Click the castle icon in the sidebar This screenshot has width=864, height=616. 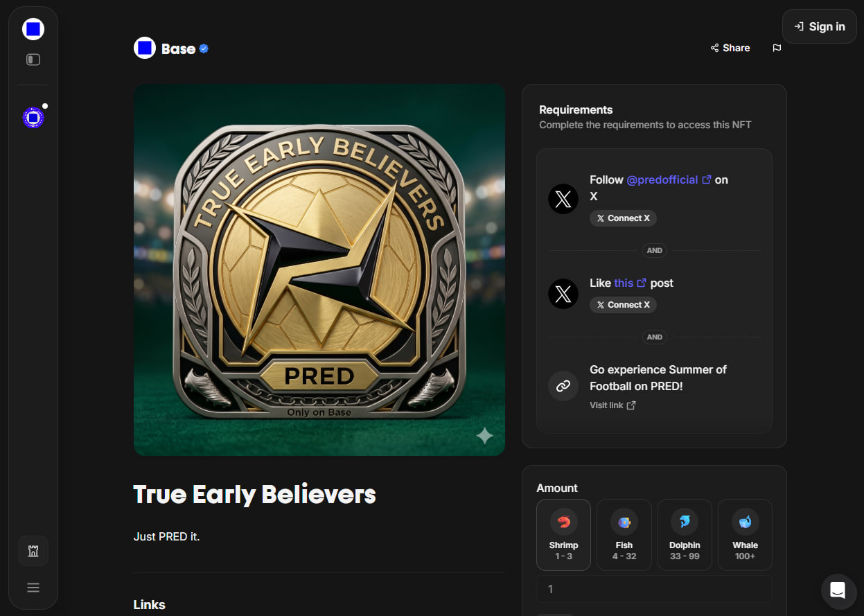(x=33, y=552)
